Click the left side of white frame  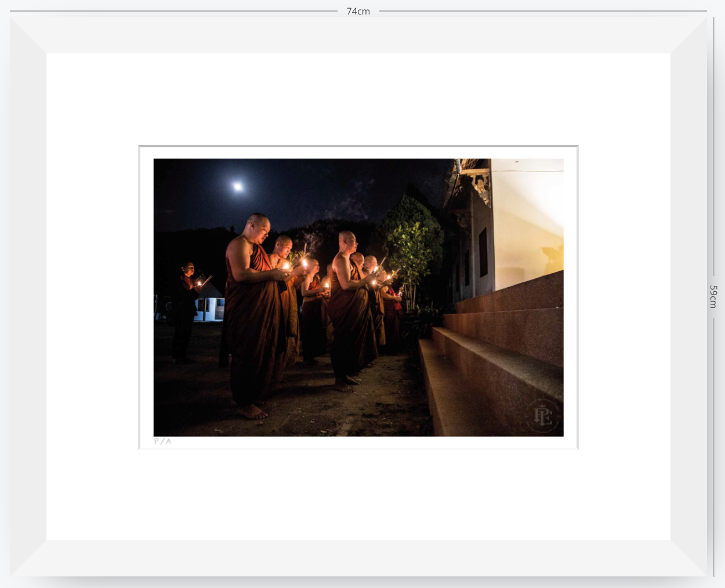tap(28, 296)
